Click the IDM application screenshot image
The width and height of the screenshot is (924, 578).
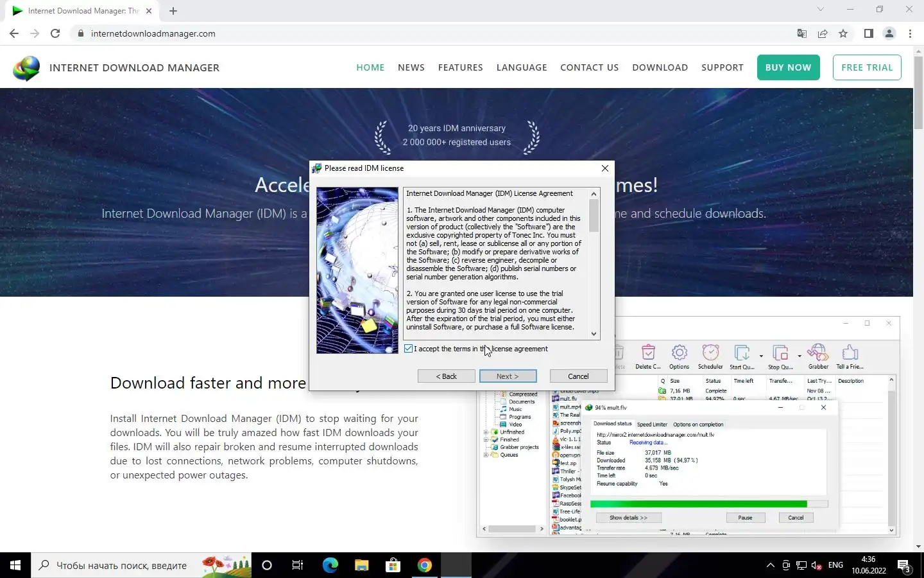coord(688,426)
